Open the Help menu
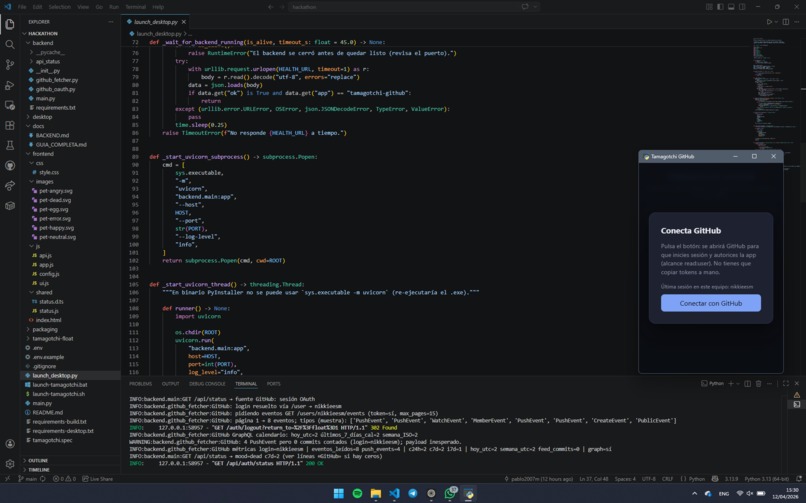806x503 pixels. [x=158, y=7]
